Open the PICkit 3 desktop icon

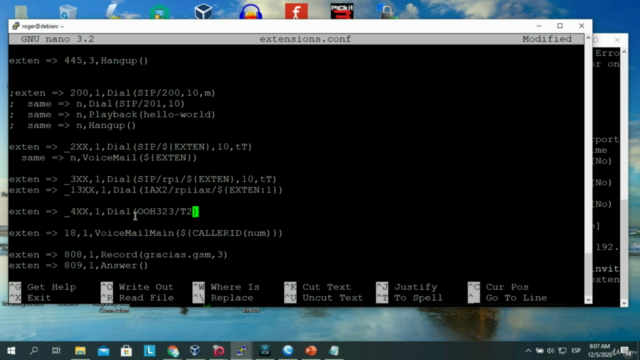tap(342, 11)
